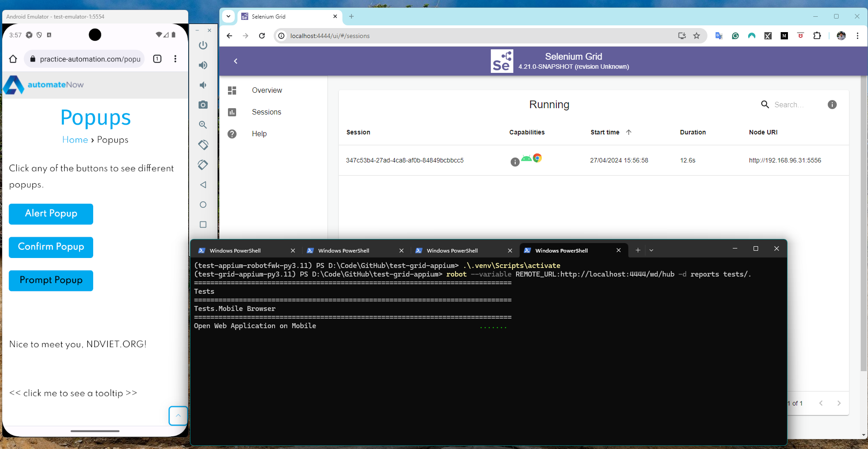Open Chrome tab search dropdown
The image size is (868, 449).
(228, 16)
